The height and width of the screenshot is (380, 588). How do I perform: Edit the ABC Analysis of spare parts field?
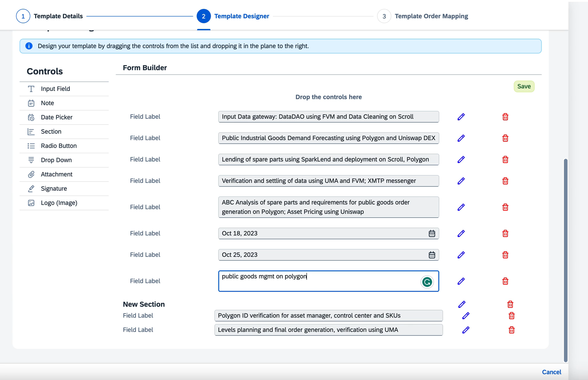click(461, 207)
